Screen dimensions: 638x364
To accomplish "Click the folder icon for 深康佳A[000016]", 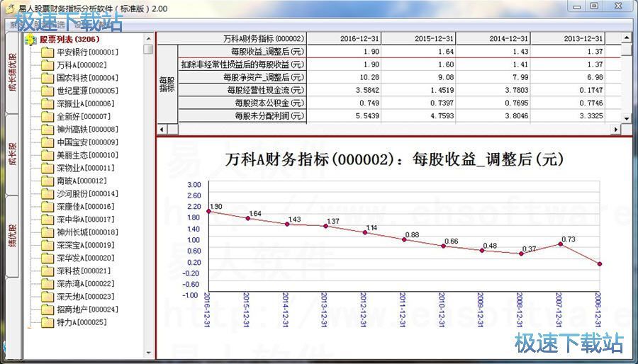I will click(47, 207).
